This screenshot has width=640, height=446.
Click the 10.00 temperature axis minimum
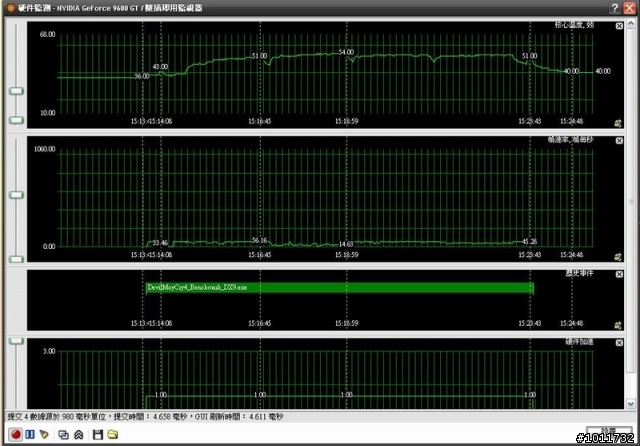pyautogui.click(x=47, y=113)
